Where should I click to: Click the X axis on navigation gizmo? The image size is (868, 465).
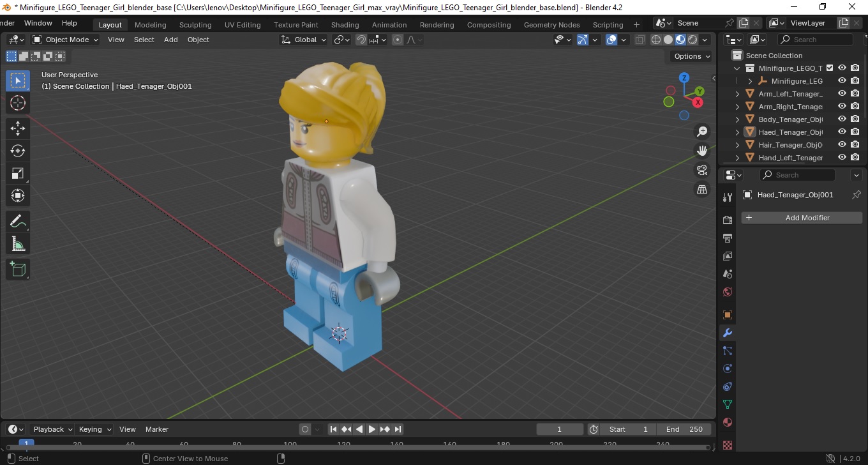coord(698,102)
